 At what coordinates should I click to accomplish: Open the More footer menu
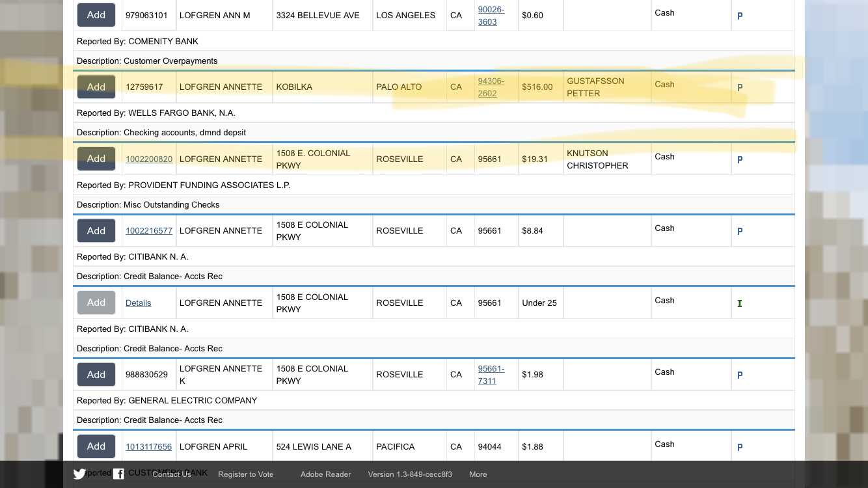pos(478,474)
